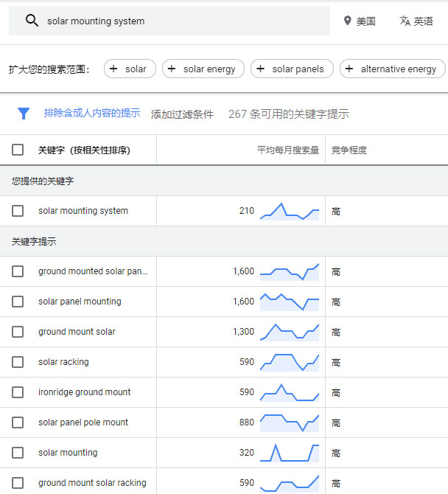This screenshot has height=494, width=448.
Task: Click trend chart for solar mounting system
Action: click(290, 211)
